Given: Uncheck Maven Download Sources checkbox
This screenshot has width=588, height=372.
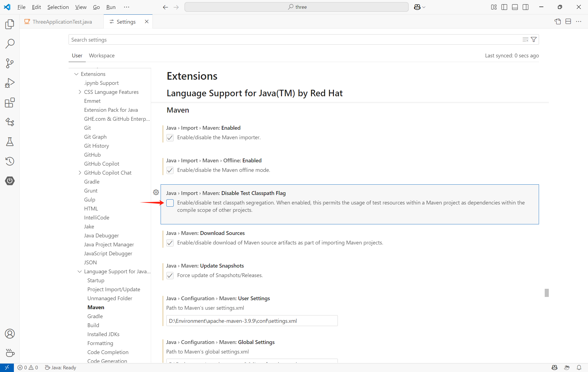Looking at the screenshot, I should tap(170, 243).
